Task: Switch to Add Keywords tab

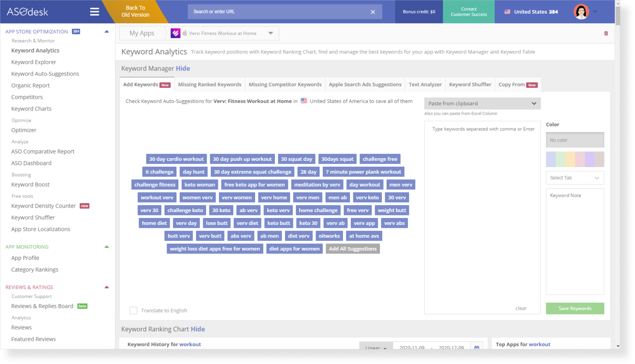Action: [147, 84]
